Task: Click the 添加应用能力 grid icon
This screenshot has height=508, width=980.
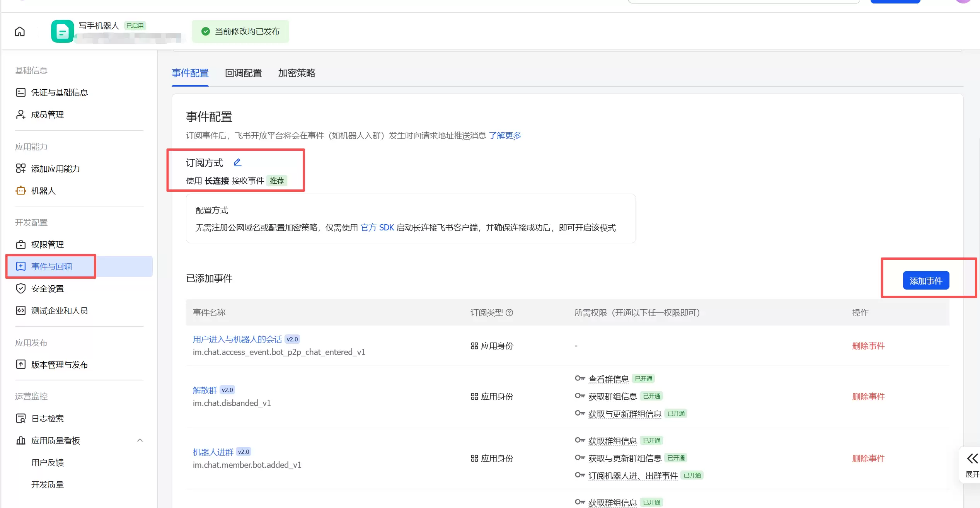Action: 20,169
